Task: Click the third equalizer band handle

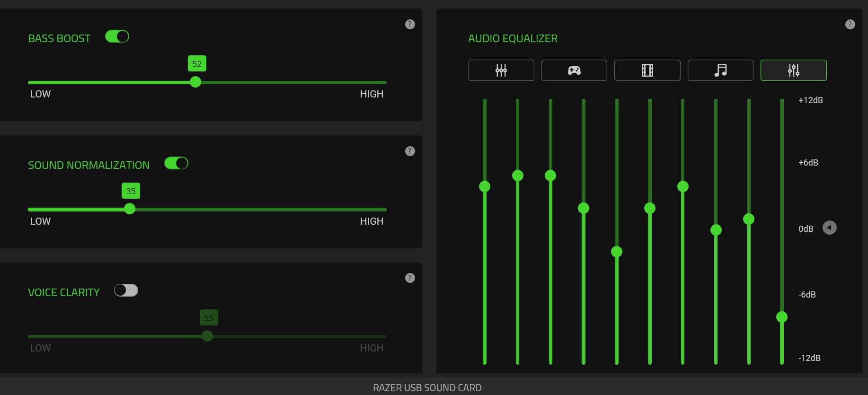Action: click(x=550, y=176)
